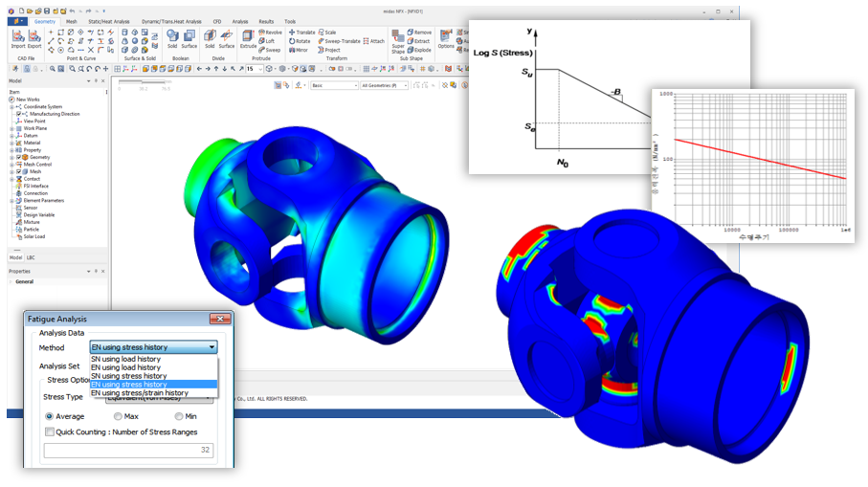Open the Results ribbon tab

[266, 22]
